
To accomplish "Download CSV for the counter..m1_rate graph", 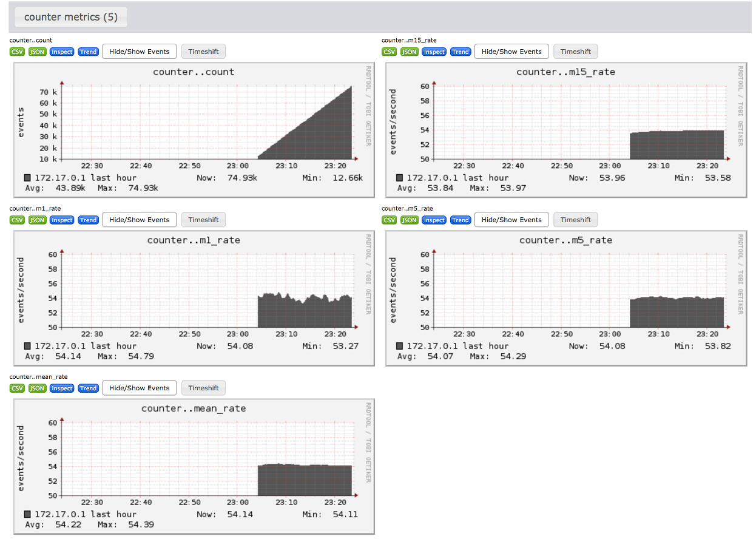I will point(18,220).
